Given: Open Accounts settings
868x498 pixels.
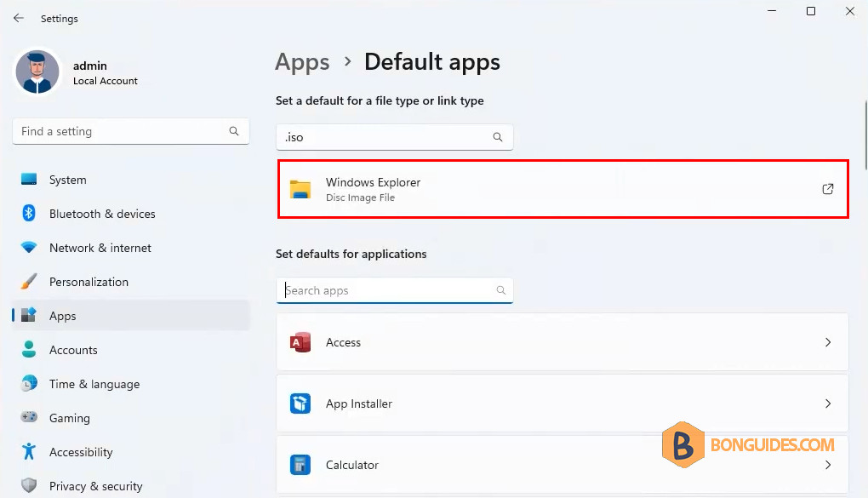Looking at the screenshot, I should tap(131, 350).
